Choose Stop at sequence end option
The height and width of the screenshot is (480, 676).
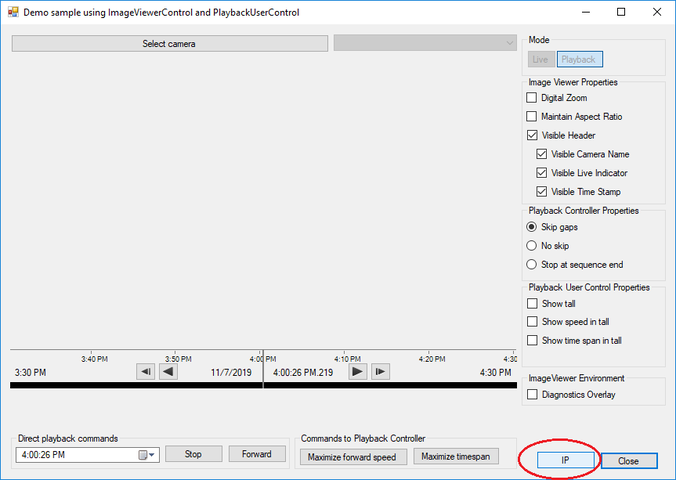pos(532,264)
